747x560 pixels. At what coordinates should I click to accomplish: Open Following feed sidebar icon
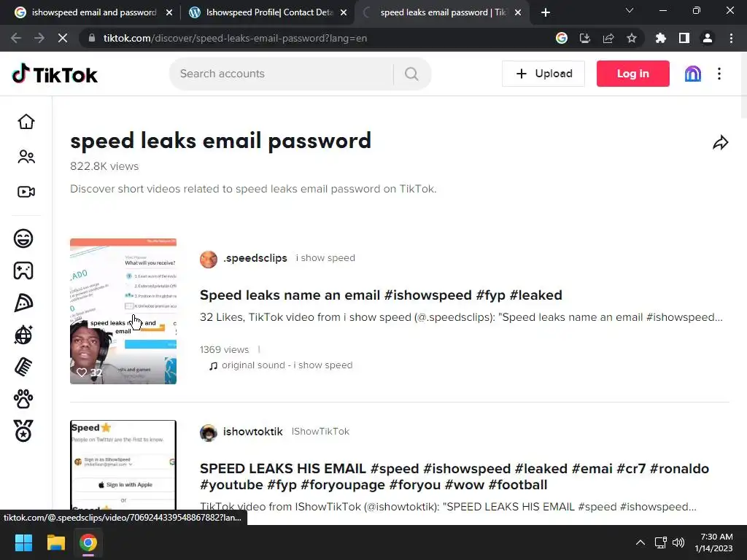click(x=26, y=157)
